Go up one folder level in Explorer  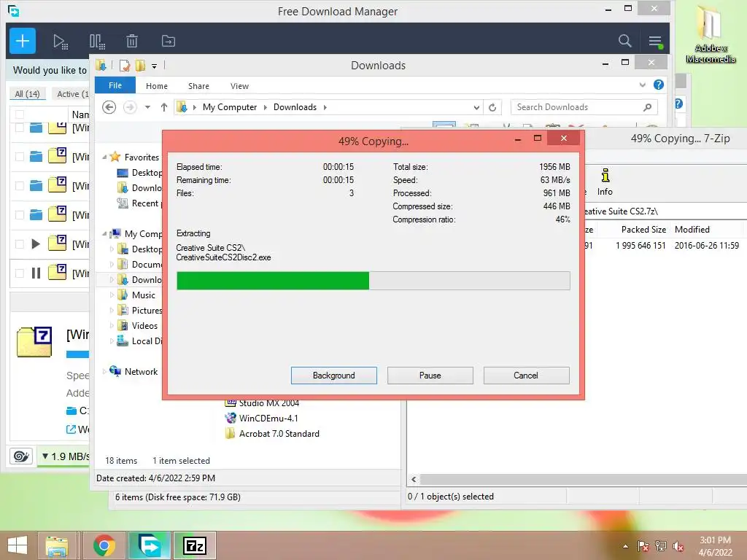pyautogui.click(x=164, y=107)
